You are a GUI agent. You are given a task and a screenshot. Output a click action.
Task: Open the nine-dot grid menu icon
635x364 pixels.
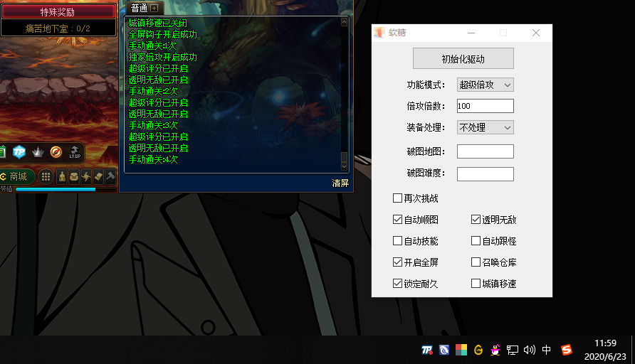[46, 177]
